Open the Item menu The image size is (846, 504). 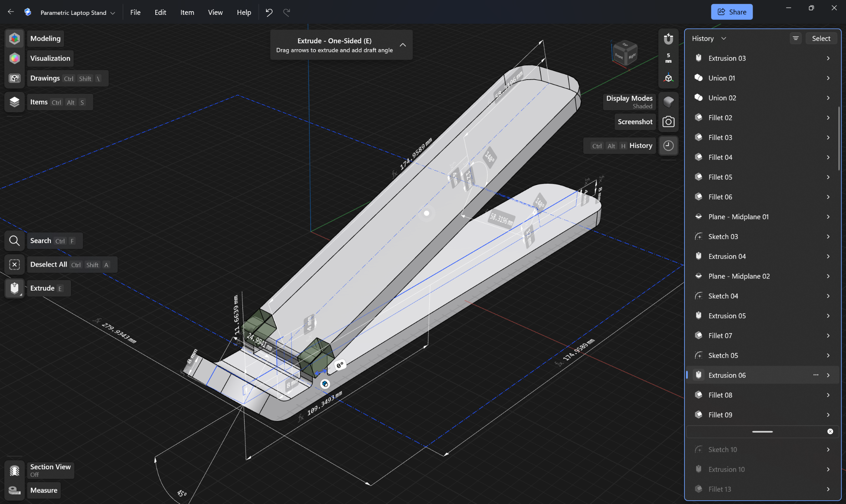[x=187, y=12]
